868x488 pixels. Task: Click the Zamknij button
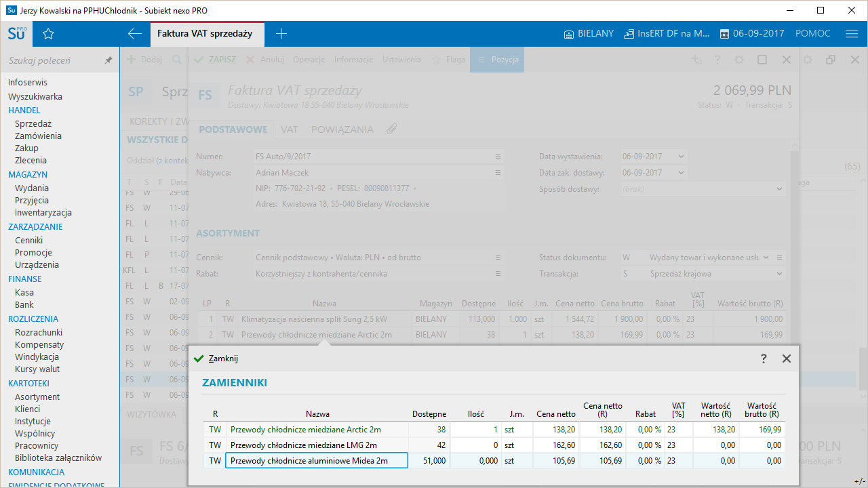tap(216, 359)
